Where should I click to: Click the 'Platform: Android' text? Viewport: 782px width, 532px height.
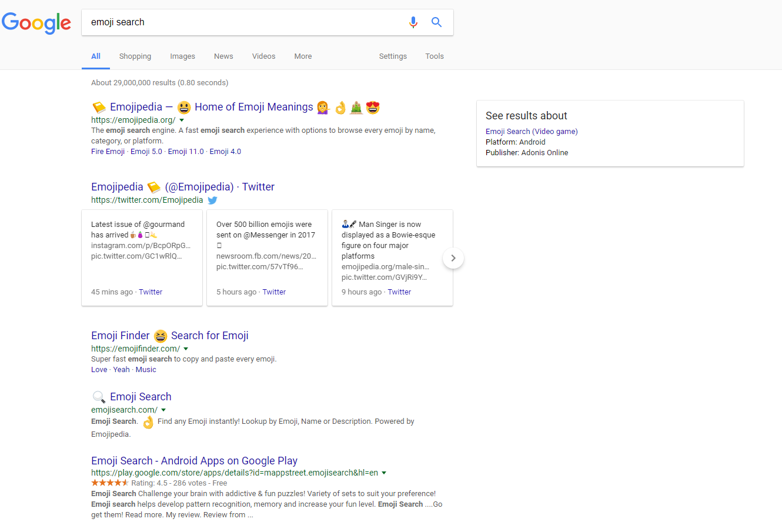(516, 142)
